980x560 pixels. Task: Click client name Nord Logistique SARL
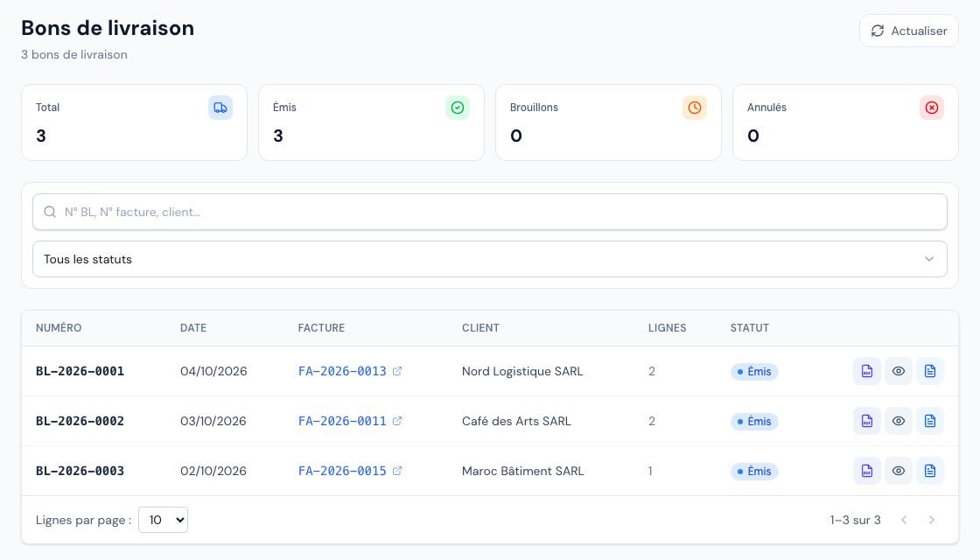click(522, 371)
